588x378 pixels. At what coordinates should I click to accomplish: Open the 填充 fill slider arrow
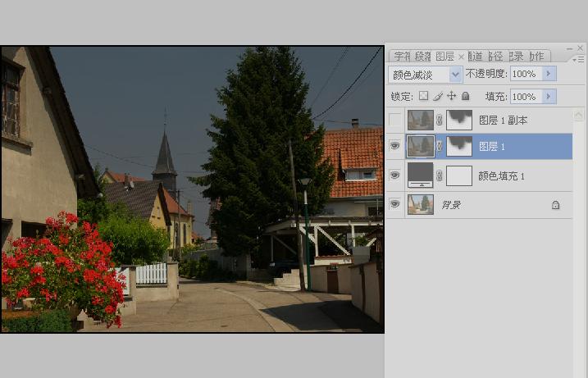pyautogui.click(x=549, y=97)
